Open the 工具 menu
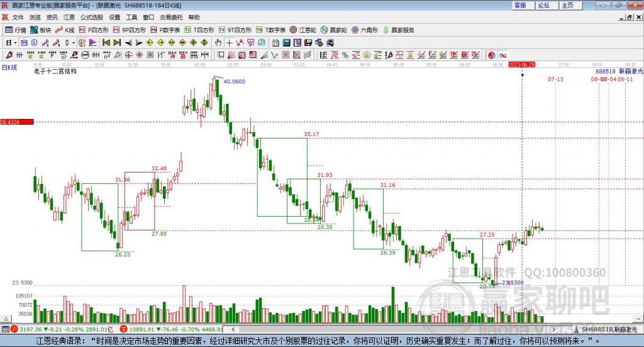Viewport: 644px width, 347px height. pos(131,17)
